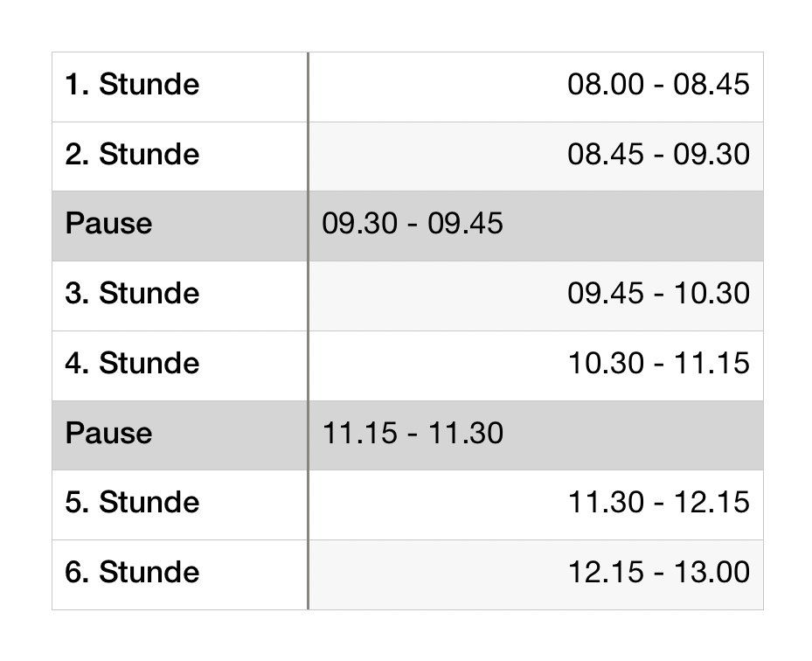The image size is (812, 661).
Task: Select the break time 09.30 - 09.45
Action: click(413, 224)
